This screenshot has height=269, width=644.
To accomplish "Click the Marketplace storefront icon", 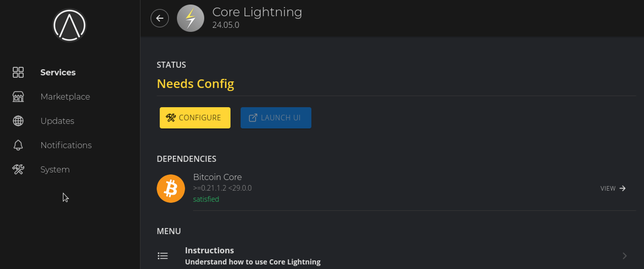I will click(18, 97).
